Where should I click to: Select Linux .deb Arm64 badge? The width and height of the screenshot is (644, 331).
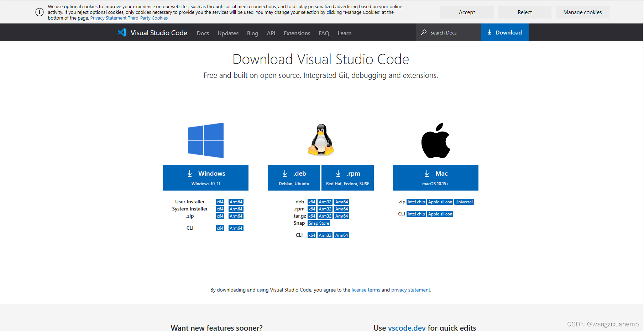coord(342,202)
